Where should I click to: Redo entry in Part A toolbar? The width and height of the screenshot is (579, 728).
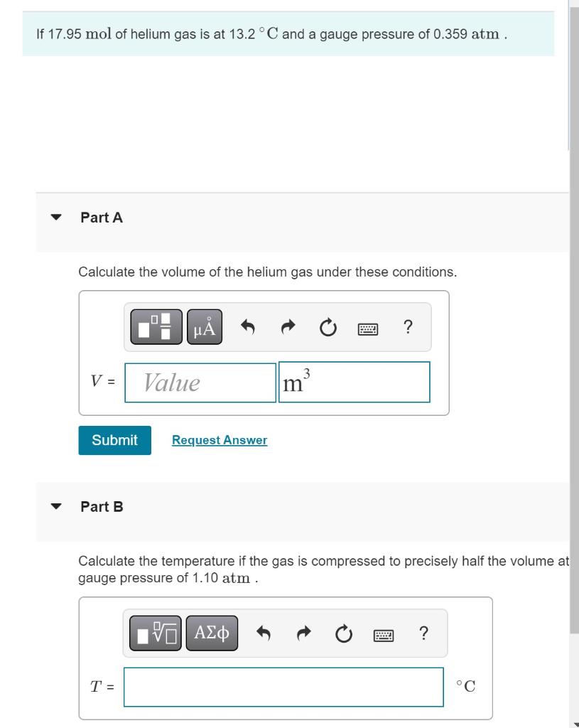[288, 327]
